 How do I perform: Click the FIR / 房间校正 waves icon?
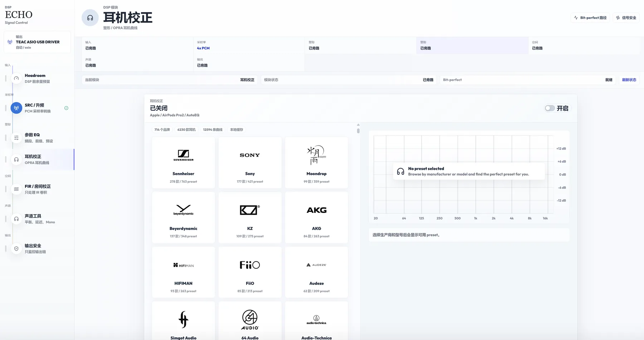(x=16, y=189)
